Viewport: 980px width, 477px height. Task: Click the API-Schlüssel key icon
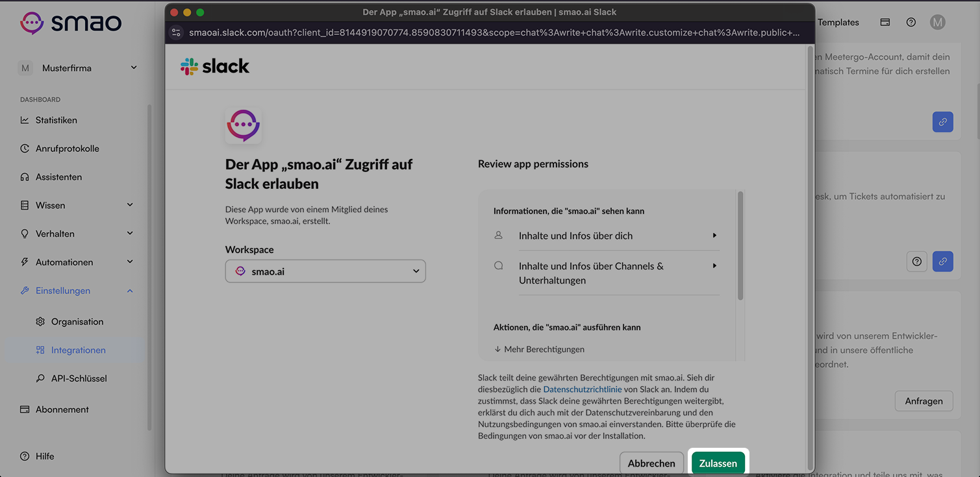click(x=40, y=378)
